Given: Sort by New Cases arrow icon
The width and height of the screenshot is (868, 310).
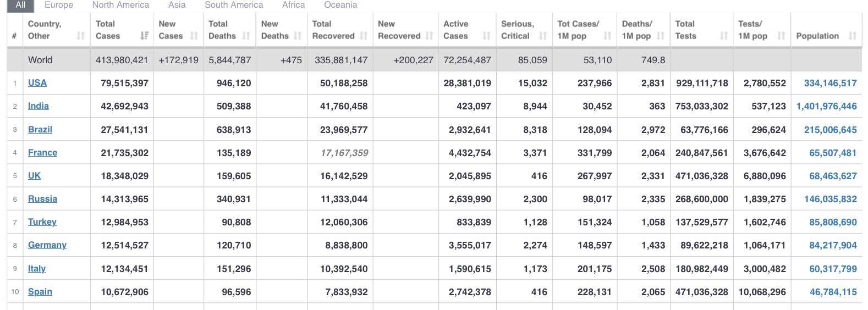Looking at the screenshot, I should [194, 36].
